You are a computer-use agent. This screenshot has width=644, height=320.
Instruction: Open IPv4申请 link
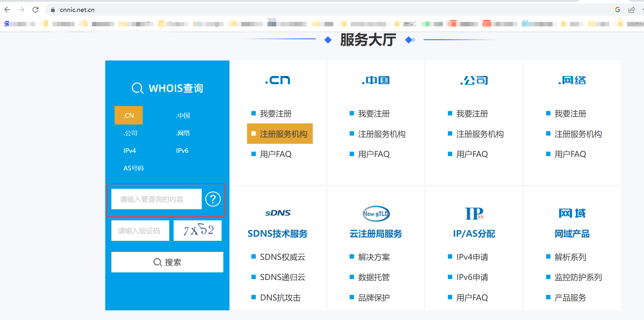[472, 257]
